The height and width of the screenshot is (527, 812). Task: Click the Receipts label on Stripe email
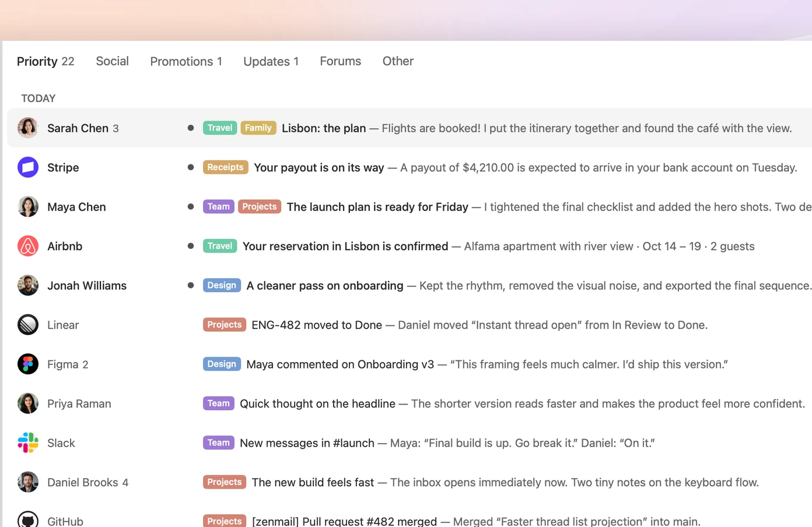pos(226,167)
